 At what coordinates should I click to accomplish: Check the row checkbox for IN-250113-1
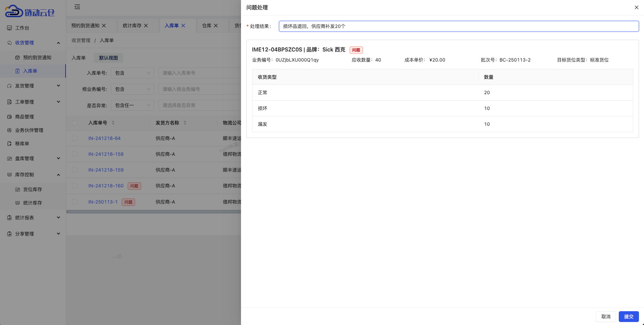tap(75, 202)
